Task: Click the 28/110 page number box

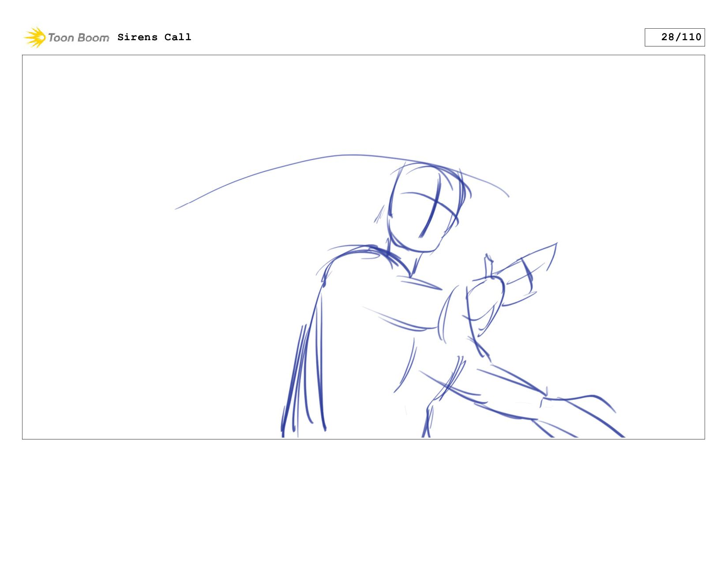Action: [674, 37]
